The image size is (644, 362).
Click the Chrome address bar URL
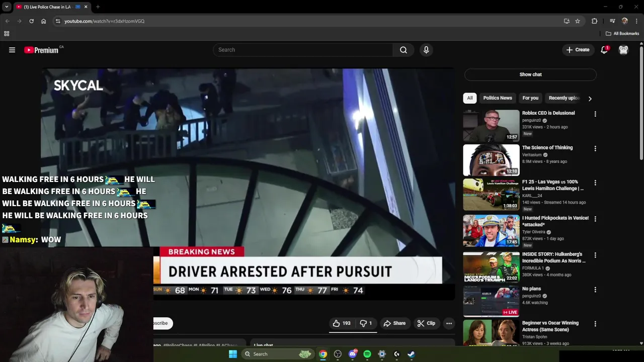point(104,21)
